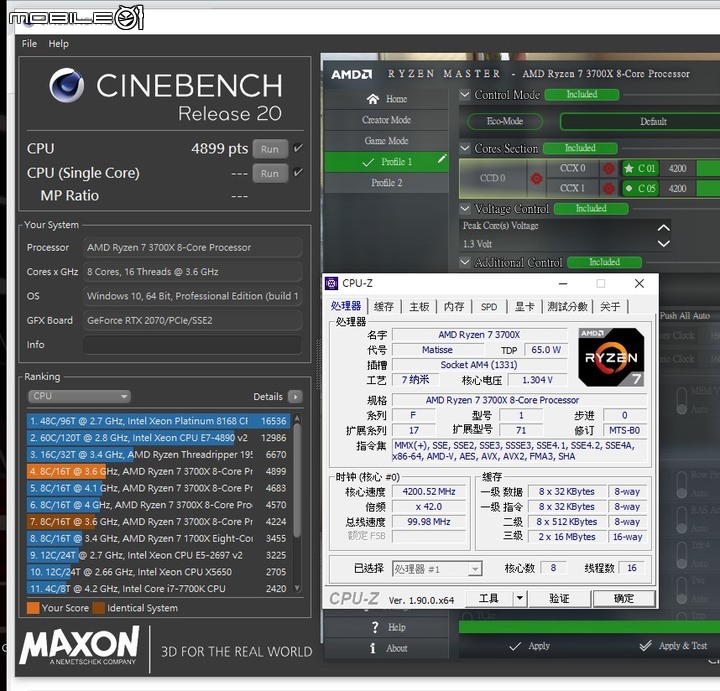Open the CPU-Z 工具 dropdown arrow
This screenshot has height=691, width=720.
[x=520, y=598]
